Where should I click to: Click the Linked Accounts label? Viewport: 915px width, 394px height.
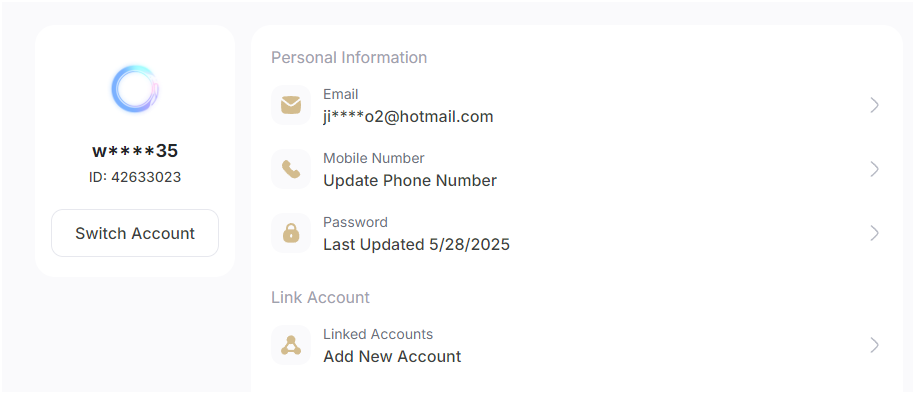[378, 334]
